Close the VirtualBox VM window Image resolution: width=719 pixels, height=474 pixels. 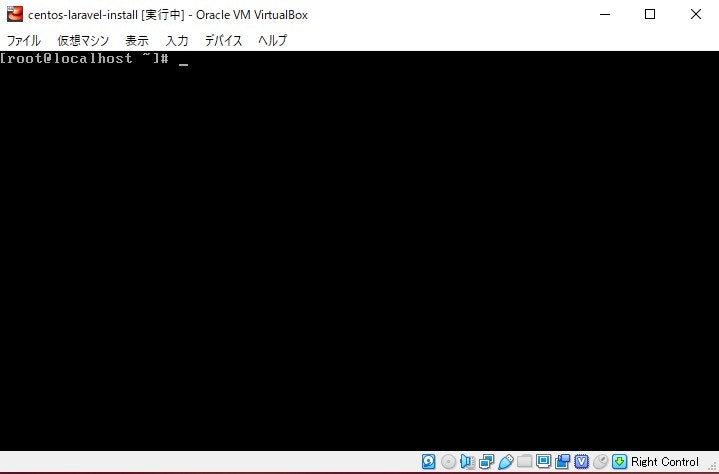[x=696, y=14]
